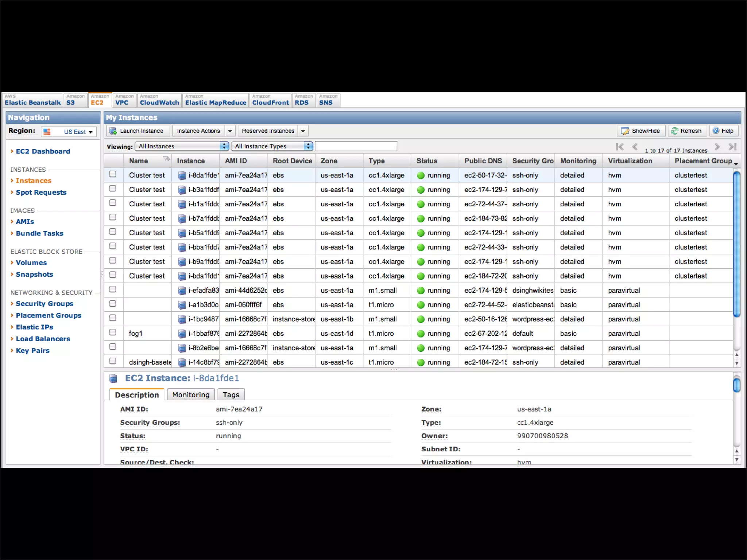This screenshot has height=560, width=747.
Task: Open the Monitoring tab of instance details
Action: coord(191,395)
